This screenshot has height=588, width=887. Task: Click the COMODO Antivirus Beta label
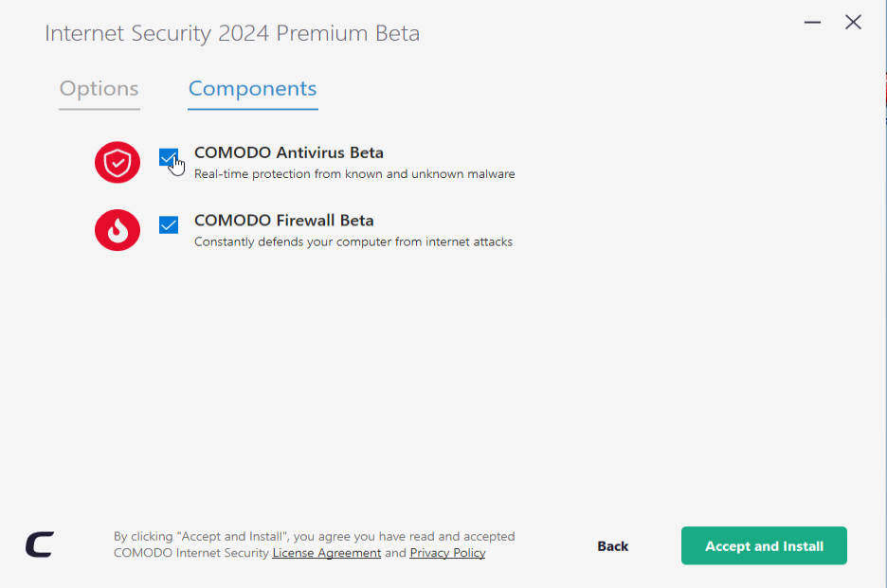289,152
